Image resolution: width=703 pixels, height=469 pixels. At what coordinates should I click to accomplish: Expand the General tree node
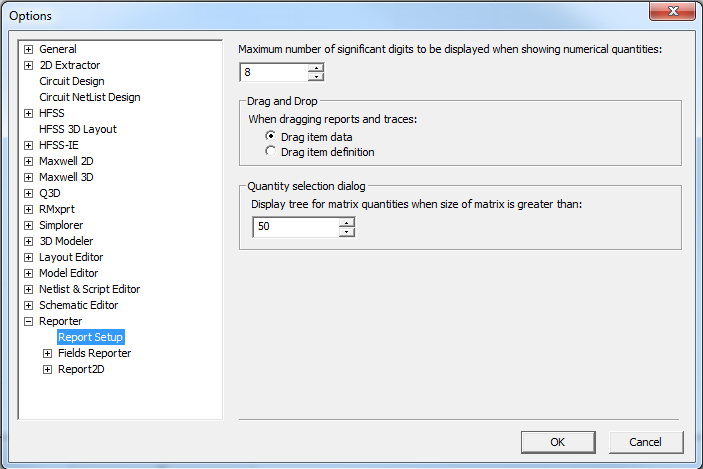tap(28, 49)
